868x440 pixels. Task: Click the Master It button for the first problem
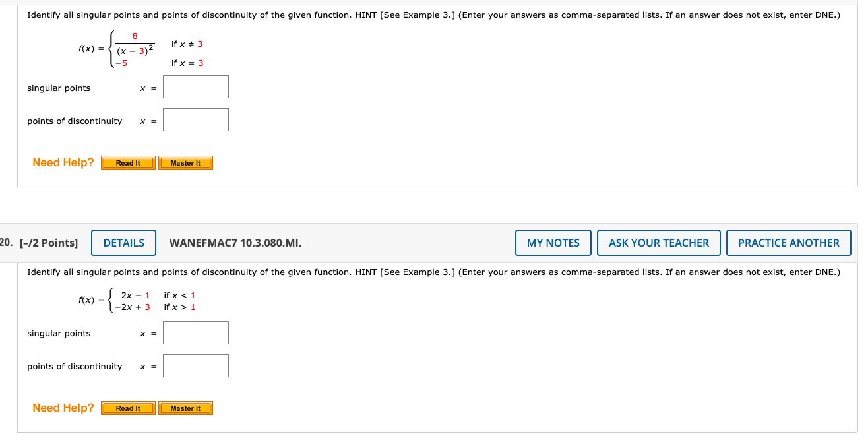tap(185, 162)
